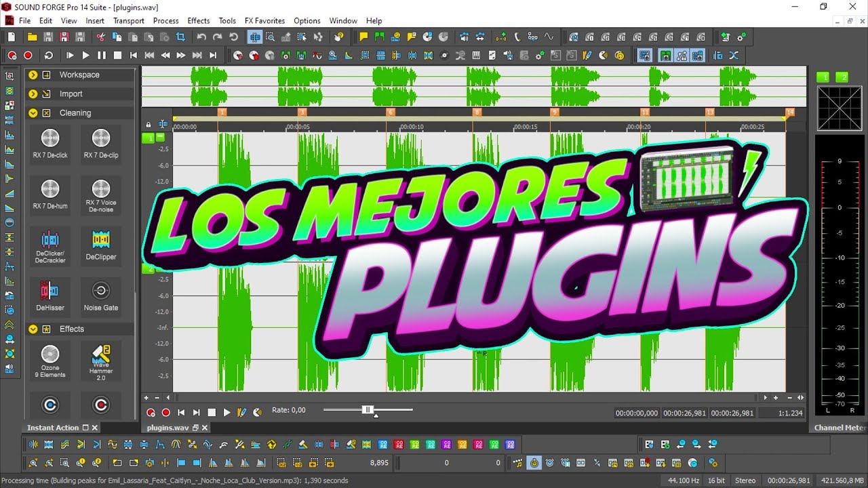
Task: Toggle channel 1 enable in waveform
Action: (148, 138)
